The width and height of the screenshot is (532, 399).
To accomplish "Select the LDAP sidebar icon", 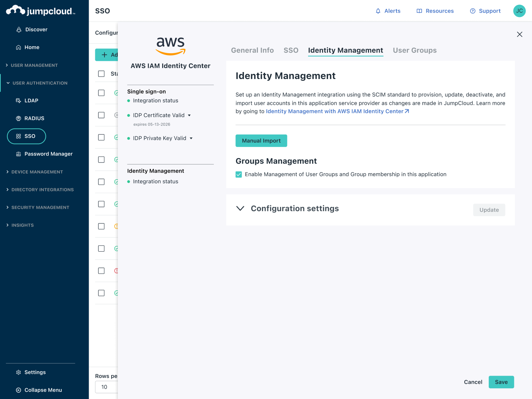I will [18, 100].
